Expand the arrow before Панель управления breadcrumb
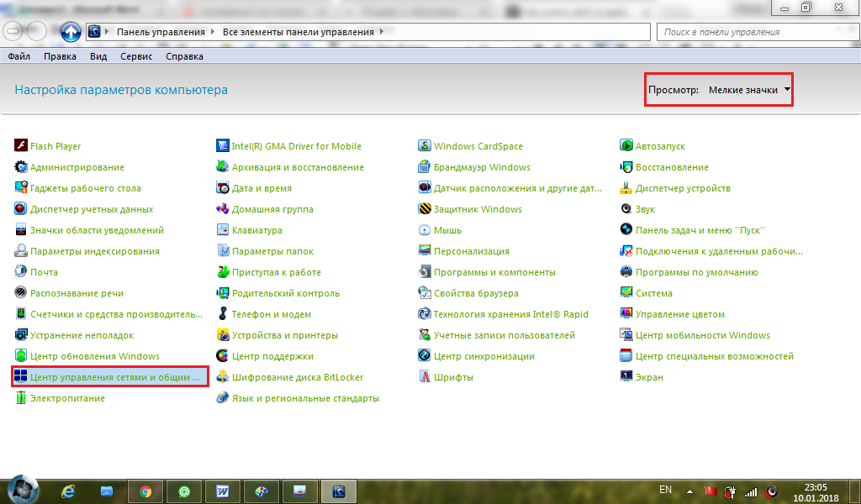The image size is (861, 504). point(107,32)
